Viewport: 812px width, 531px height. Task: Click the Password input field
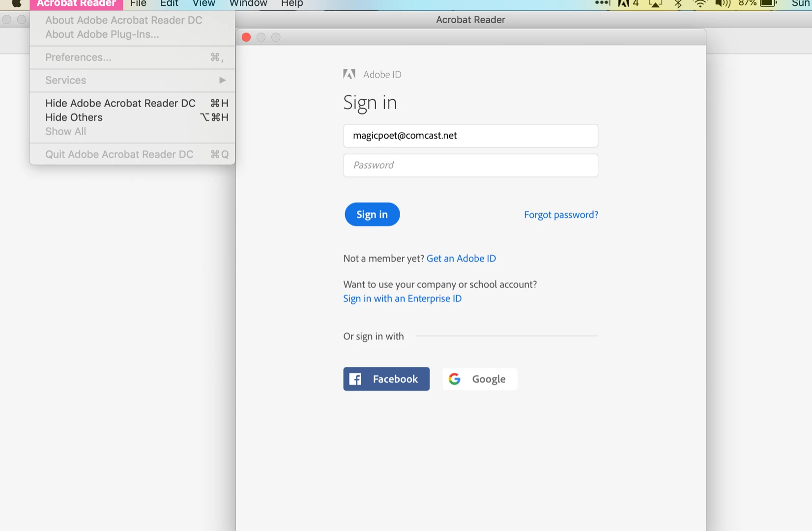pyautogui.click(x=470, y=165)
